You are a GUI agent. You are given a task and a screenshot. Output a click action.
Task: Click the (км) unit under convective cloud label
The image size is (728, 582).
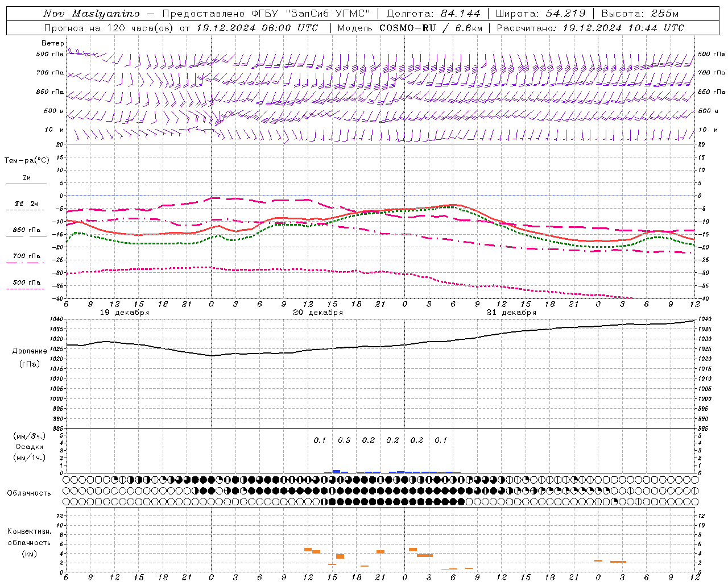(30, 554)
